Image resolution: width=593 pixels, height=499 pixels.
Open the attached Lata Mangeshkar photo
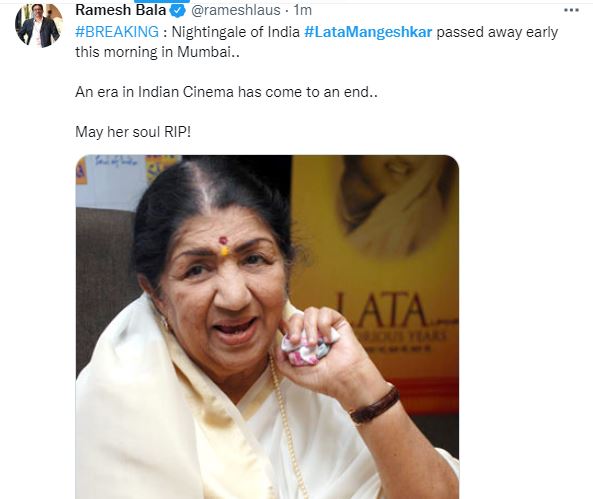(267, 327)
